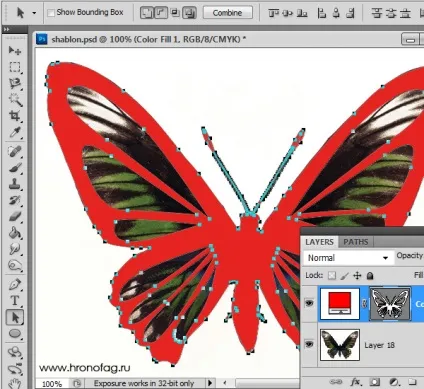Select the Sponge tool
Screen dimensions: 424x389
14,265
